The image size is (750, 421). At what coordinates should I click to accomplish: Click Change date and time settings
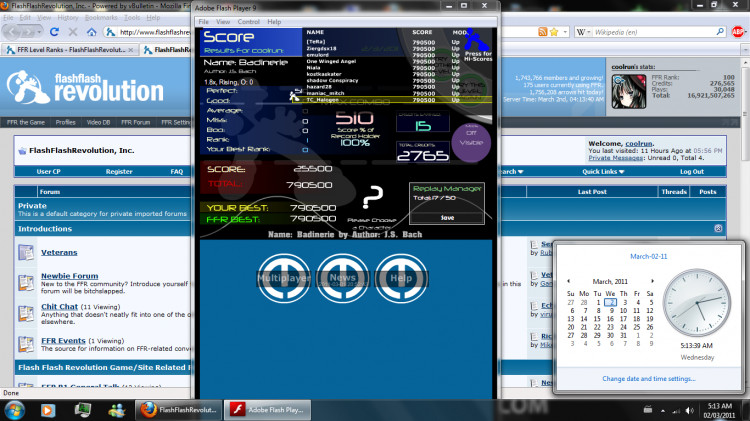coord(649,379)
